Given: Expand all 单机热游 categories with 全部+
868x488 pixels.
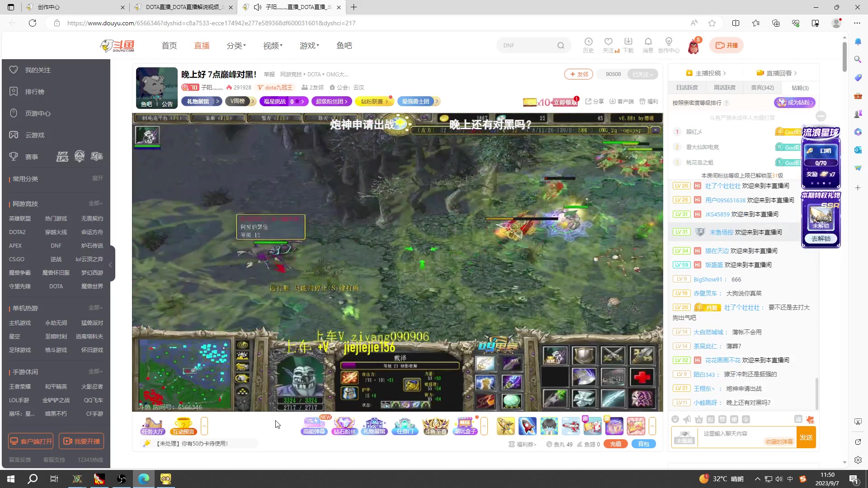Looking at the screenshot, I should pyautogui.click(x=95, y=308).
